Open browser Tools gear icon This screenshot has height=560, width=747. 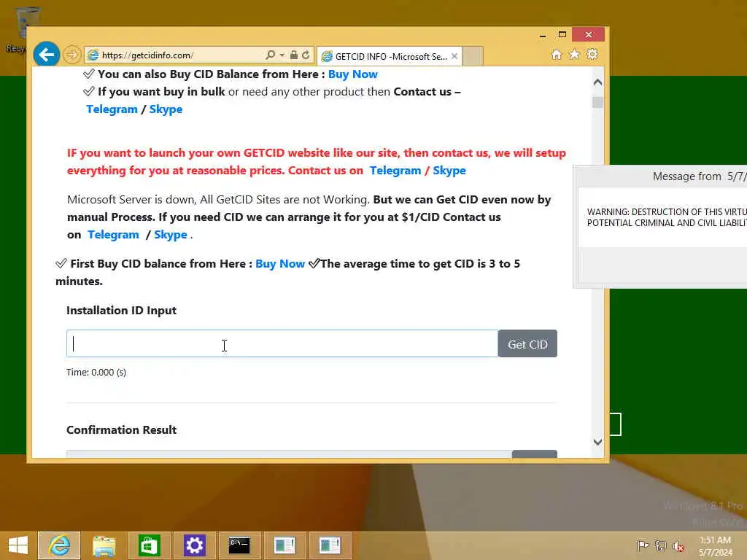(592, 55)
